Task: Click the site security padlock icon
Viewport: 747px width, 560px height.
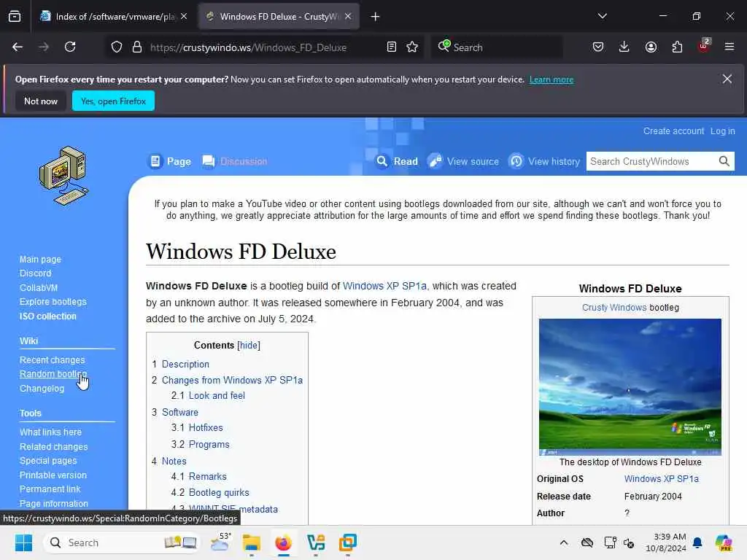Action: [x=137, y=47]
